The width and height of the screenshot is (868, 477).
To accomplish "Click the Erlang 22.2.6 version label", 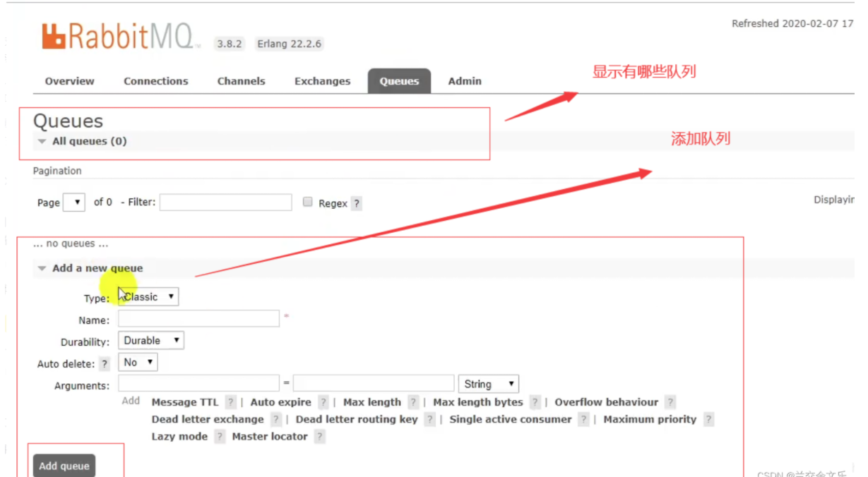I will 289,44.
